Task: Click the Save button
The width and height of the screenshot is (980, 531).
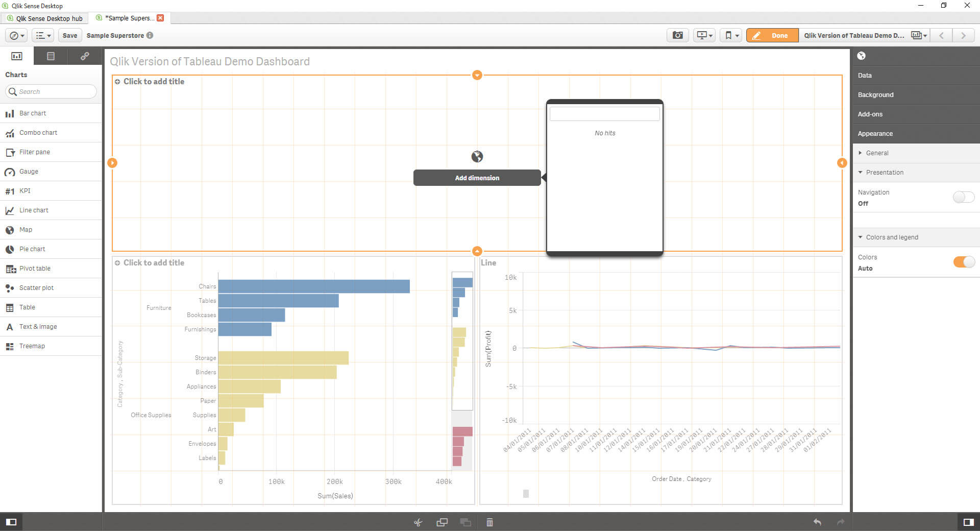Action: pos(70,35)
